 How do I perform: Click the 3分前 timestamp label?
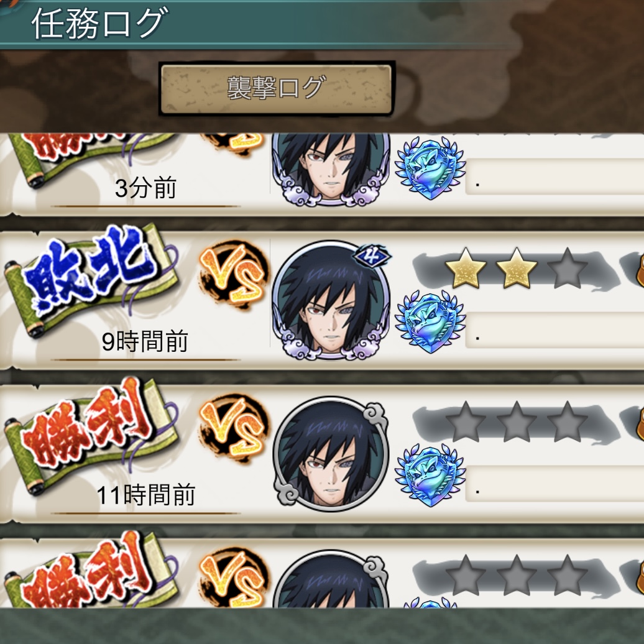(146, 188)
